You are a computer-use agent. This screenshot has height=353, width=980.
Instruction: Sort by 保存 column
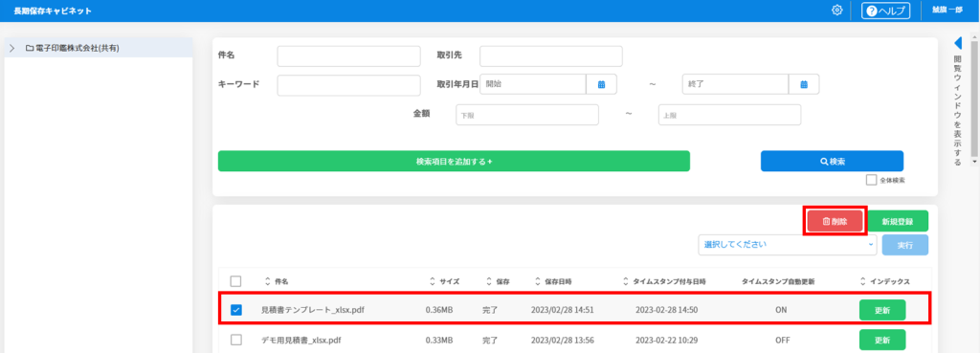[x=498, y=282]
